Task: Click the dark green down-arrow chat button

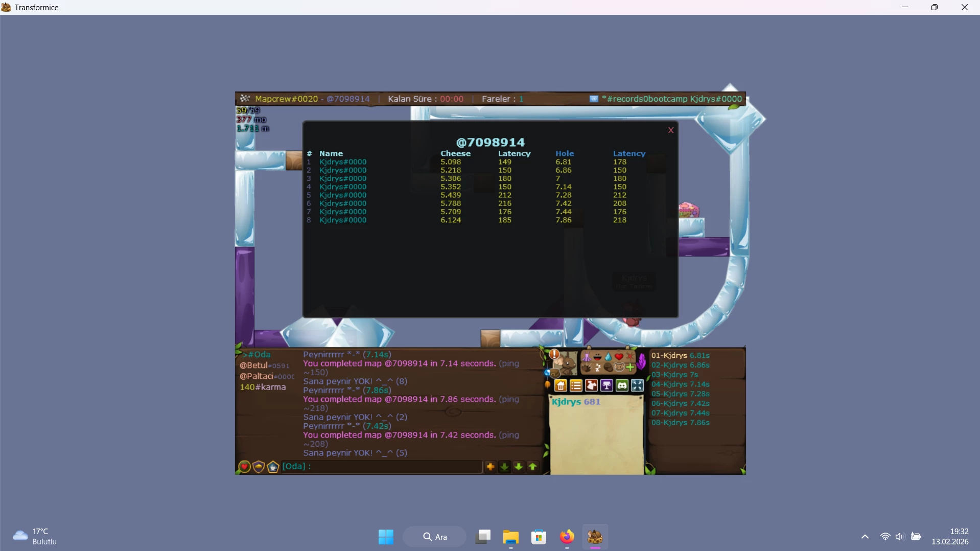Action: [x=504, y=467]
